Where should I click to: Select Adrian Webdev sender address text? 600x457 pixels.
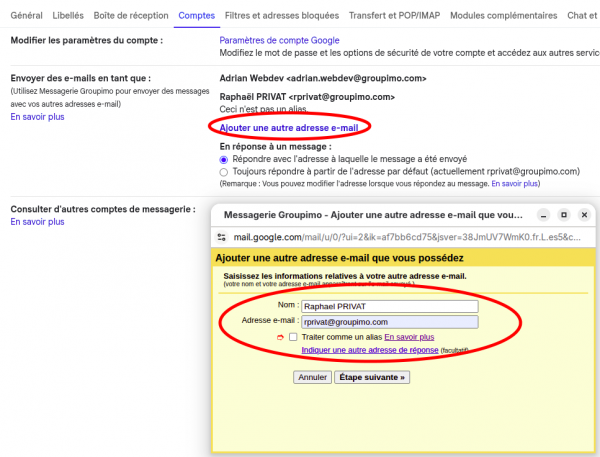323,78
